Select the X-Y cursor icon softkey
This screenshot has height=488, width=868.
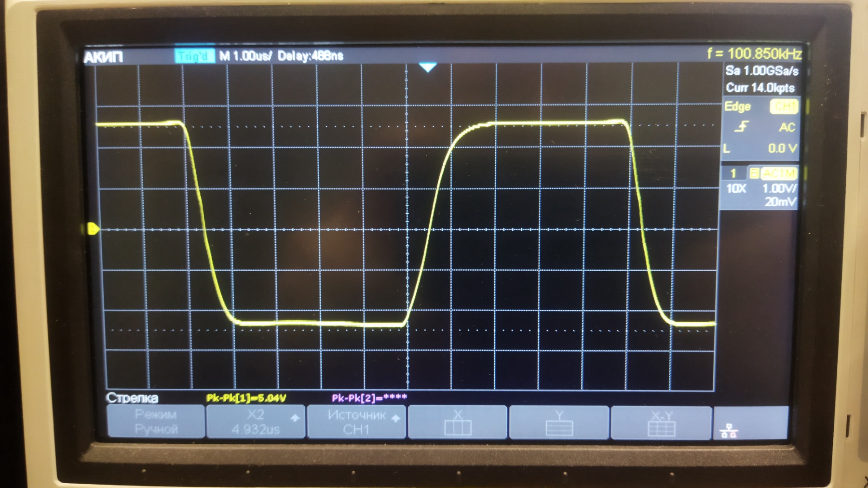pos(661,422)
